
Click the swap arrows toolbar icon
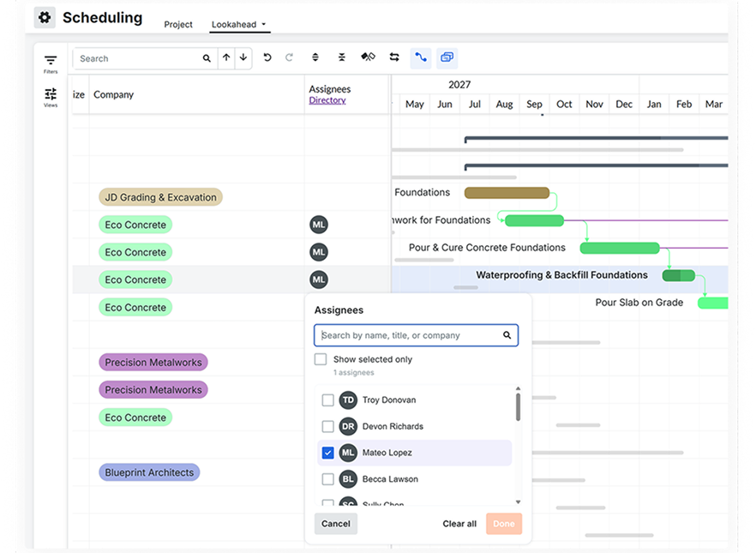pos(394,57)
